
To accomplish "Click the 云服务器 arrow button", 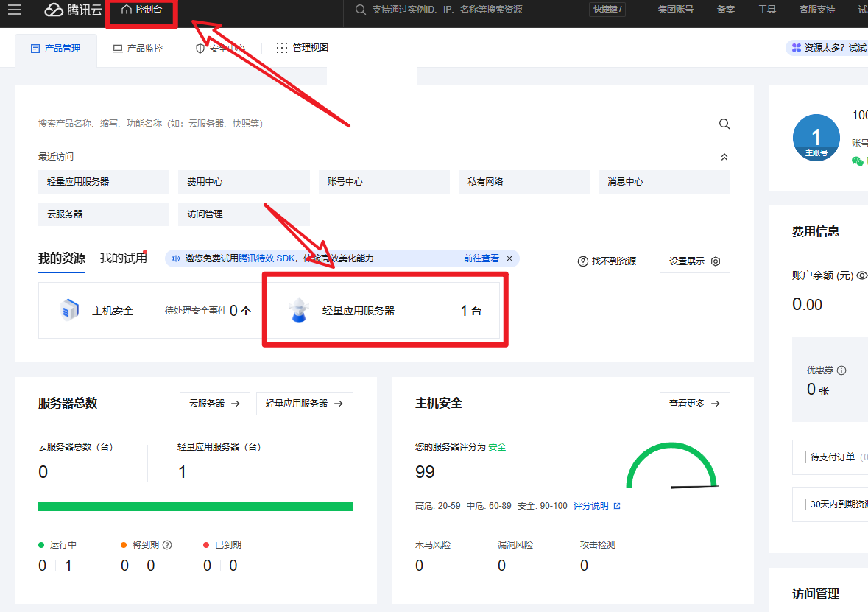I will (x=214, y=404).
